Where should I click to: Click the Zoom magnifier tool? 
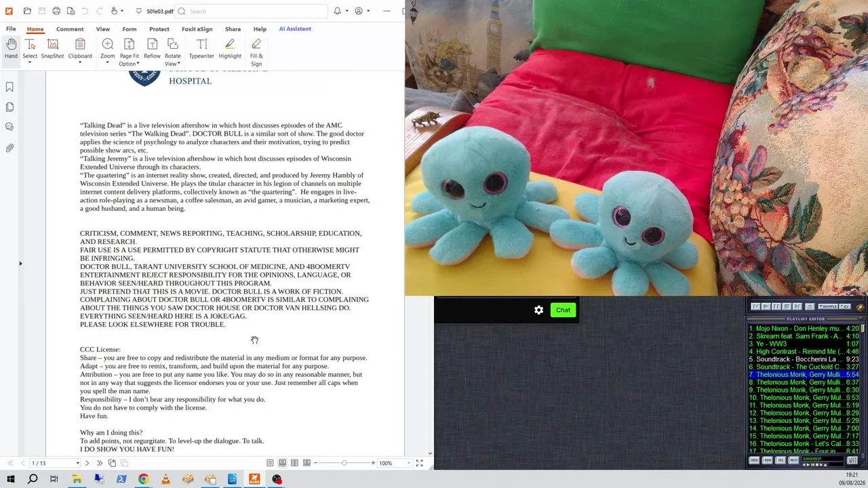click(107, 45)
